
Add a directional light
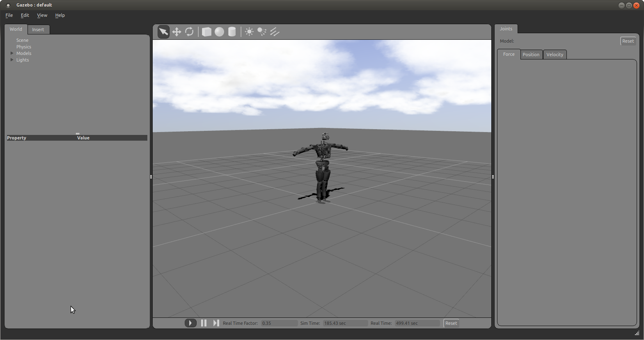(x=275, y=32)
